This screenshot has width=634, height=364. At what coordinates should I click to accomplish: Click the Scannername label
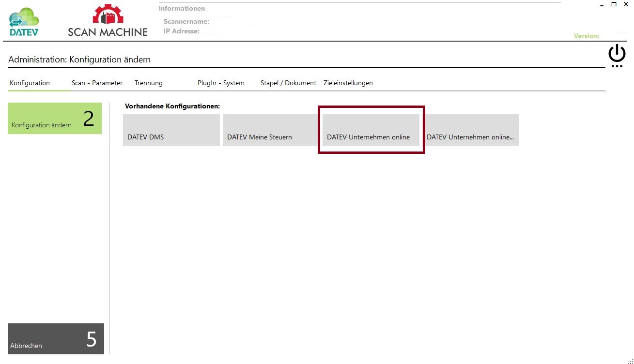(186, 21)
